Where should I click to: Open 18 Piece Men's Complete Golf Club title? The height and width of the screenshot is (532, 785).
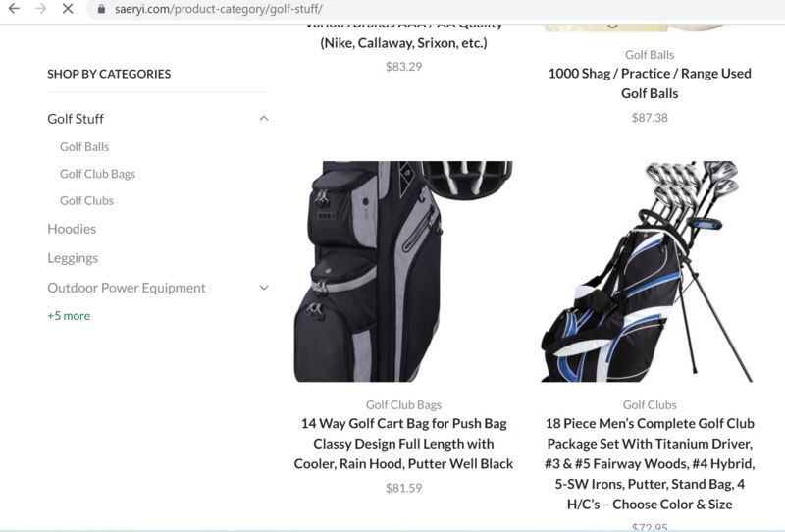click(650, 464)
